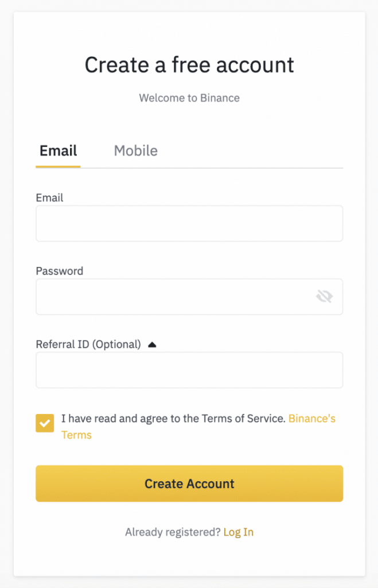Click Log In to sign in instead
This screenshot has height=588, width=378.
point(238,532)
